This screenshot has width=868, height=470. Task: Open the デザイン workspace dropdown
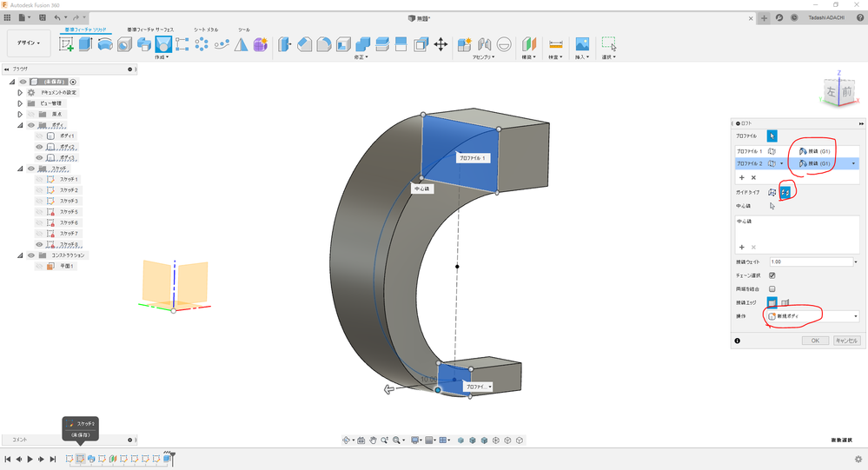26,43
